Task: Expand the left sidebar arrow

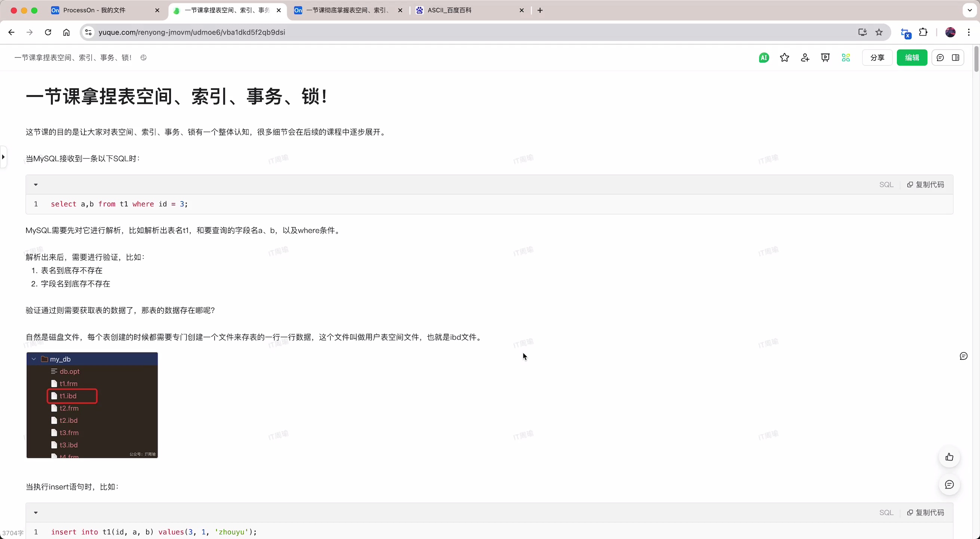Action: (4, 156)
